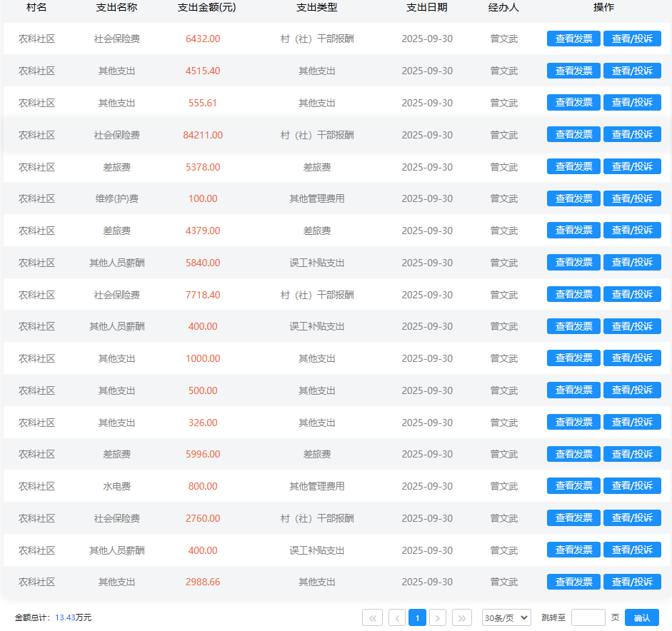View invoice for the 5840.00 salary row
Screen dimensions: 672x631
(573, 263)
